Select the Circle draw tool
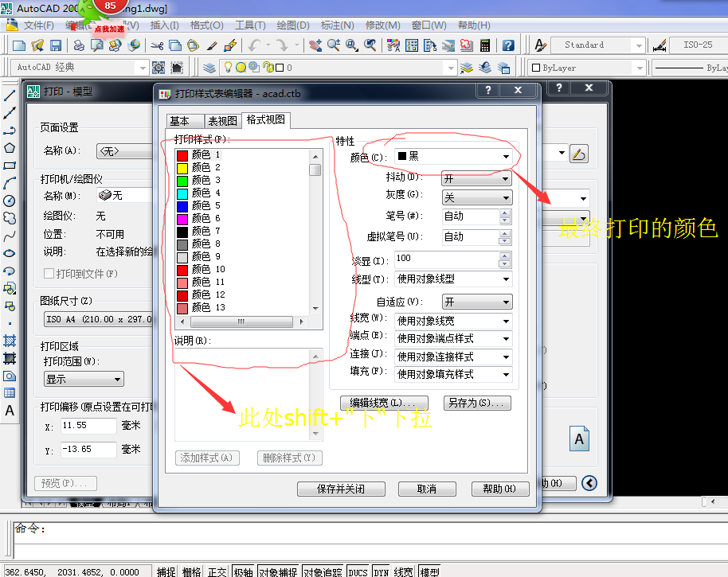 [x=10, y=201]
